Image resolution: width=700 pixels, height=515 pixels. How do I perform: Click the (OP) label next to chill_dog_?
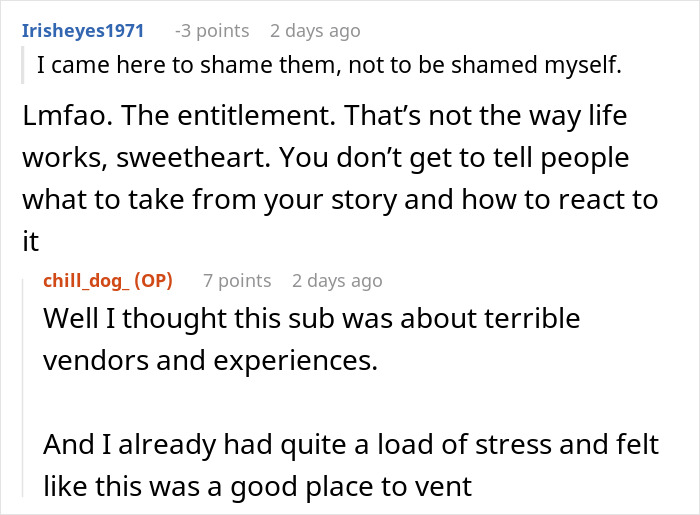tap(152, 280)
